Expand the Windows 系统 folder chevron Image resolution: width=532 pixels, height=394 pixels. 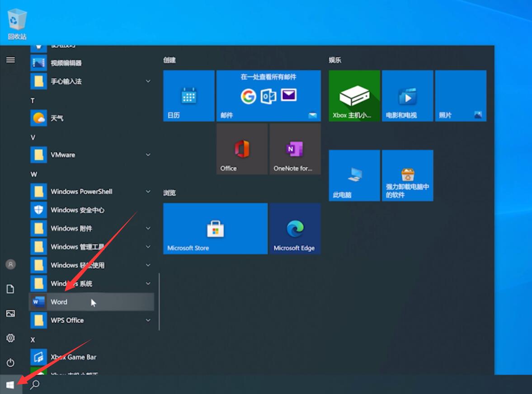148,283
